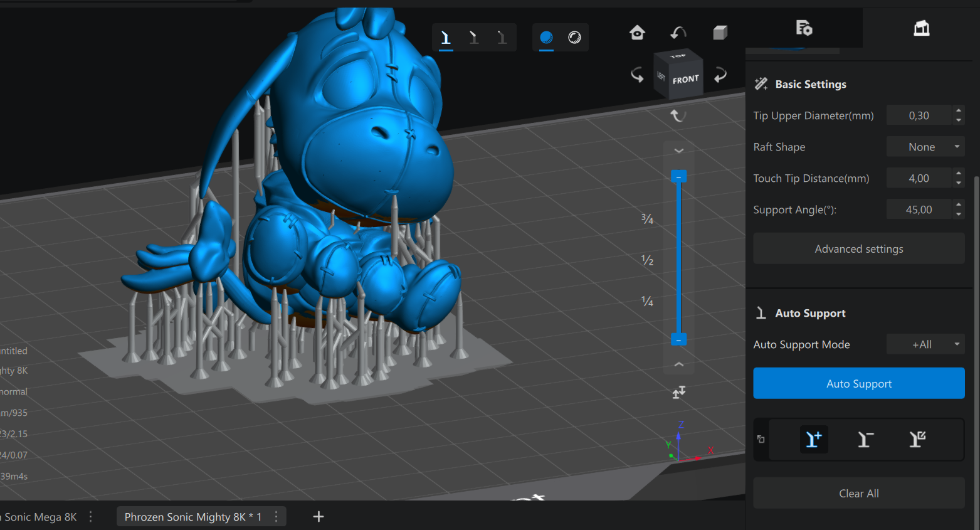980x530 pixels.
Task: Reset camera with the home view icon
Action: click(x=637, y=33)
